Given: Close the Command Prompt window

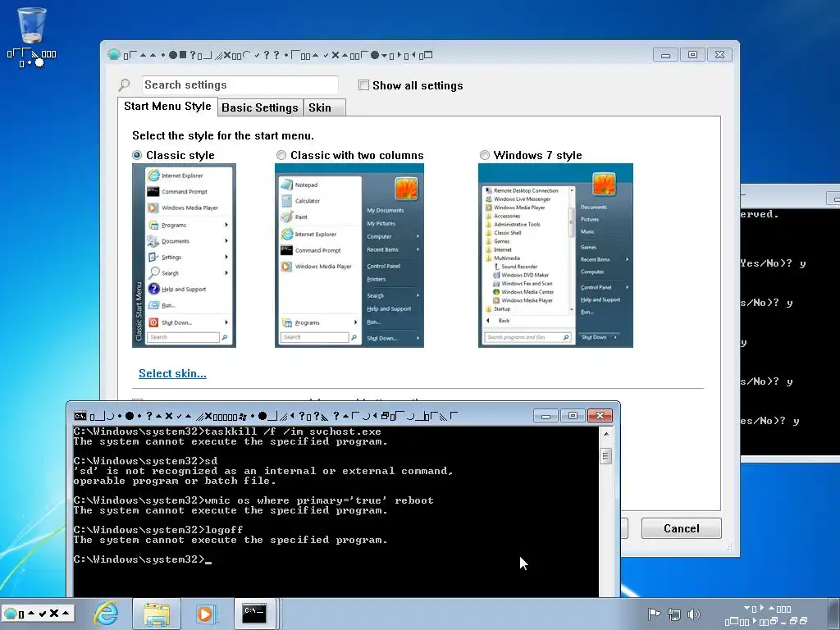Looking at the screenshot, I should [x=600, y=416].
